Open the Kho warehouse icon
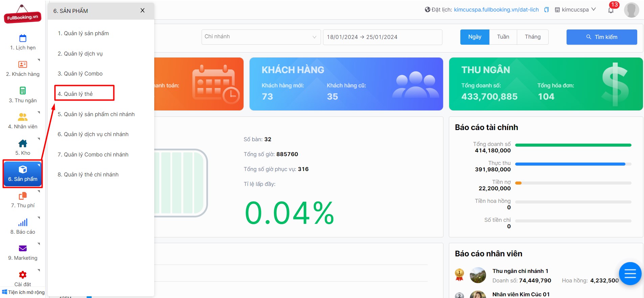Viewport: 644px width, 298px height. tap(23, 143)
